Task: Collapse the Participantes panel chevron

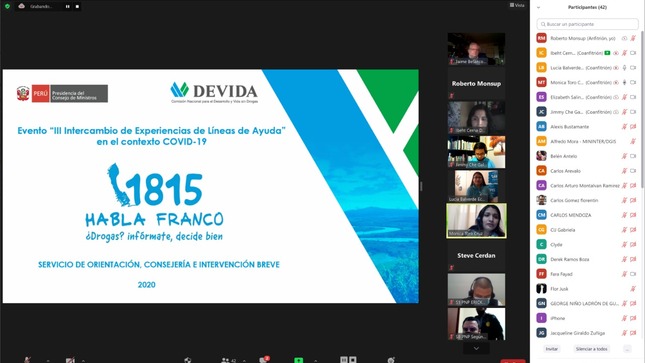Action: pyautogui.click(x=538, y=7)
